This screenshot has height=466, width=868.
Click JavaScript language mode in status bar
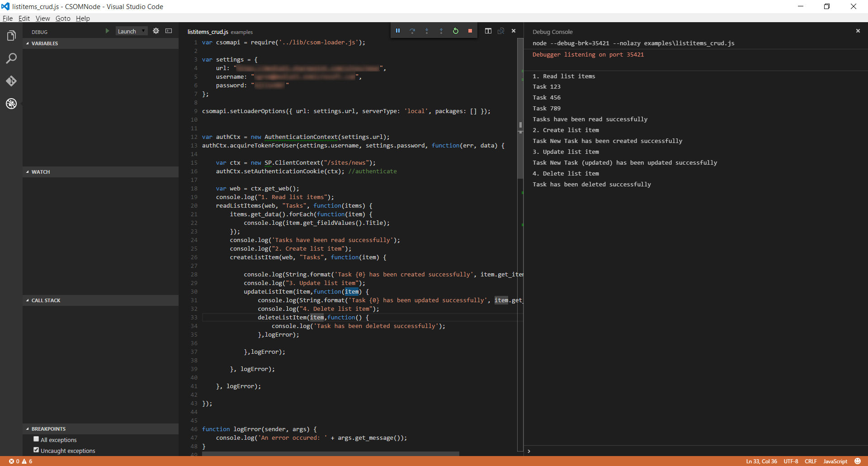(835, 461)
